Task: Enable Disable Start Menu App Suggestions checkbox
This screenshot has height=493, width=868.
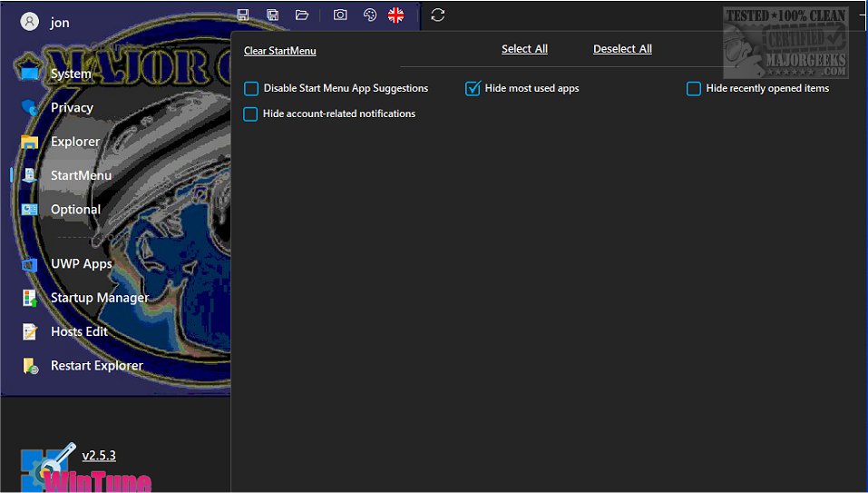Action: click(251, 89)
